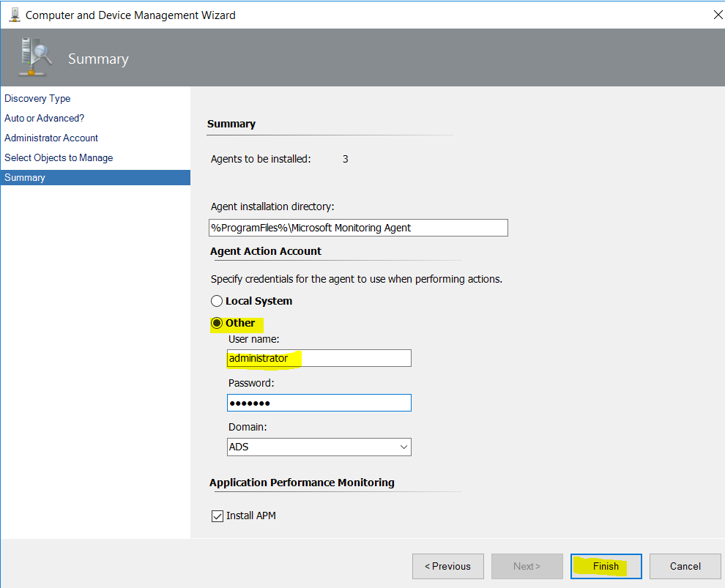Click the Agent installation directory field
Screen dimensions: 725x588
pyautogui.click(x=358, y=228)
